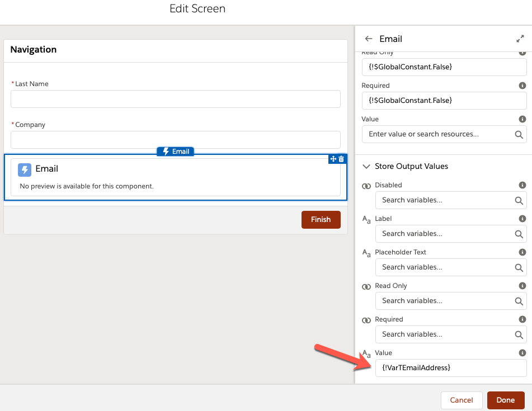Click the Company input field
Screen dimensions: 532x411
[175, 140]
